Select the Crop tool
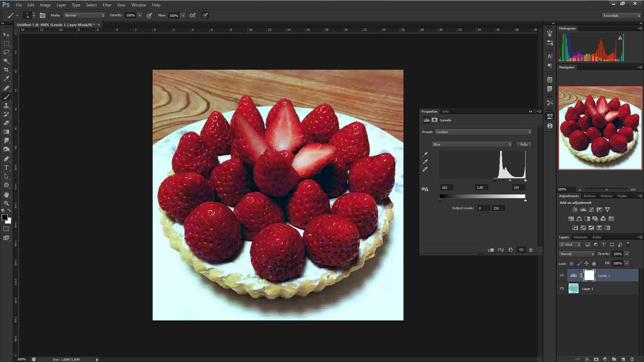The image size is (644, 362). coord(6,70)
